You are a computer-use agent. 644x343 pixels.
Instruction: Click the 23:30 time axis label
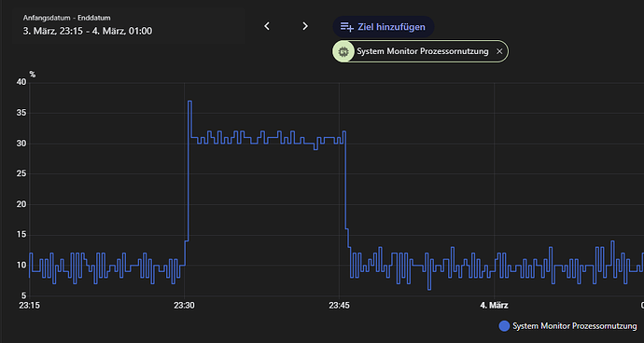coord(184,306)
